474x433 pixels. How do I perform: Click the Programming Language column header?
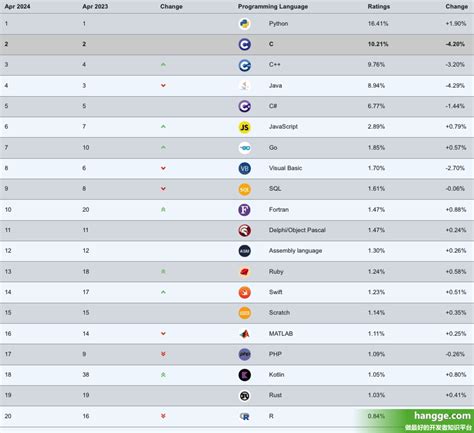tap(273, 7)
